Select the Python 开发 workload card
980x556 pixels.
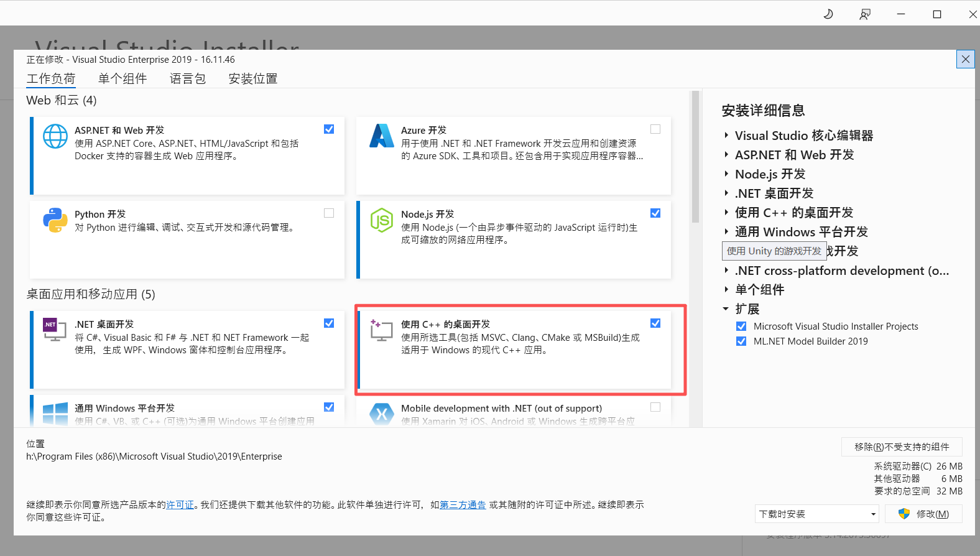[187, 239]
